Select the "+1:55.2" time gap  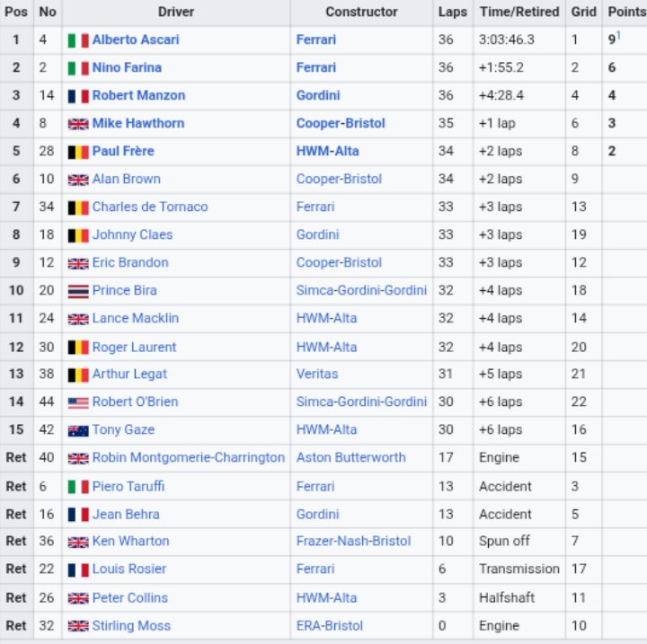pyautogui.click(x=501, y=67)
